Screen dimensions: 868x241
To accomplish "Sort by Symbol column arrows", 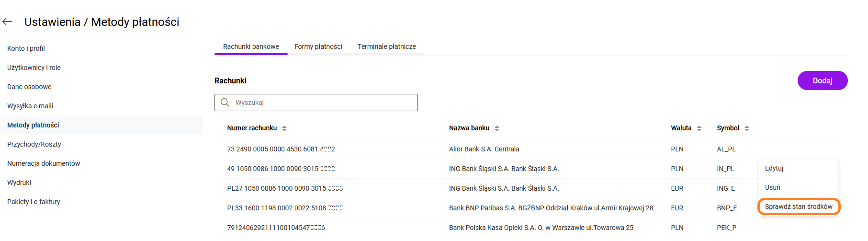I will [x=747, y=128].
